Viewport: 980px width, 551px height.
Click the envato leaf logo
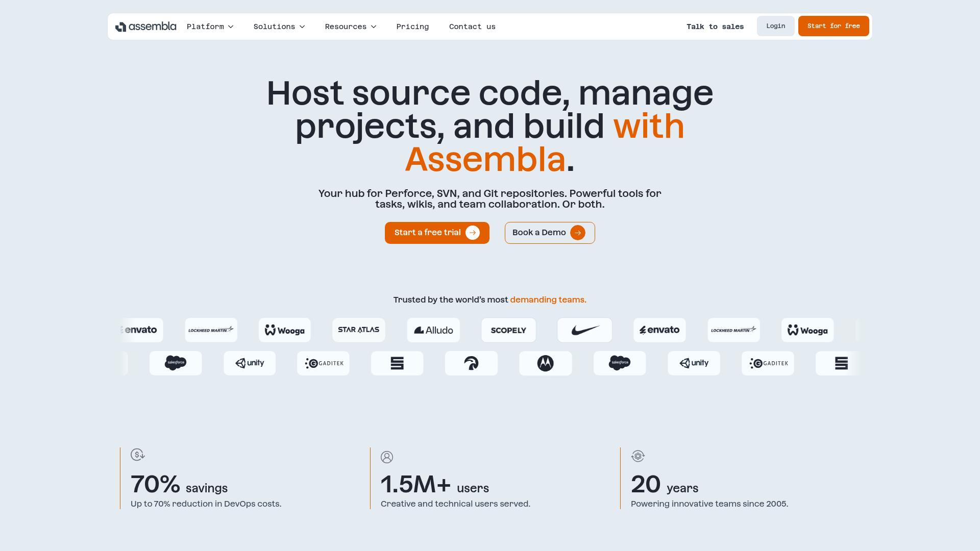tap(659, 330)
